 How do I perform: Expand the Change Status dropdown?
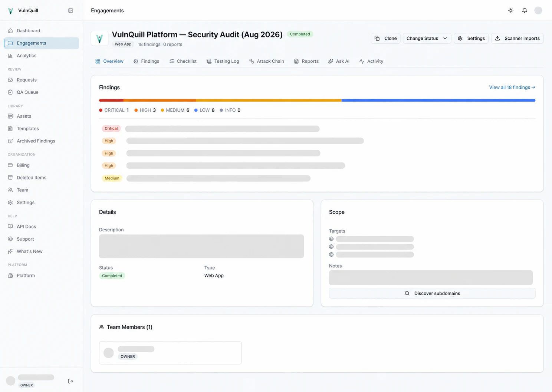(x=427, y=38)
